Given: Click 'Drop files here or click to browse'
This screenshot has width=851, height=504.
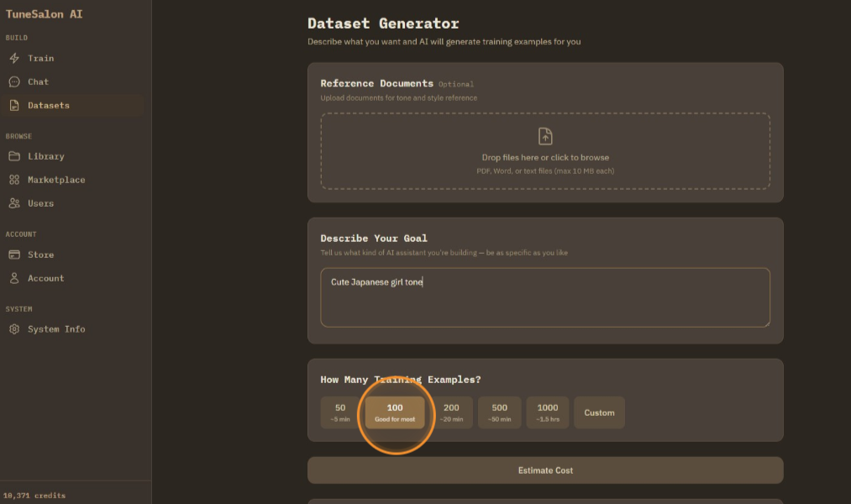Looking at the screenshot, I should point(545,157).
